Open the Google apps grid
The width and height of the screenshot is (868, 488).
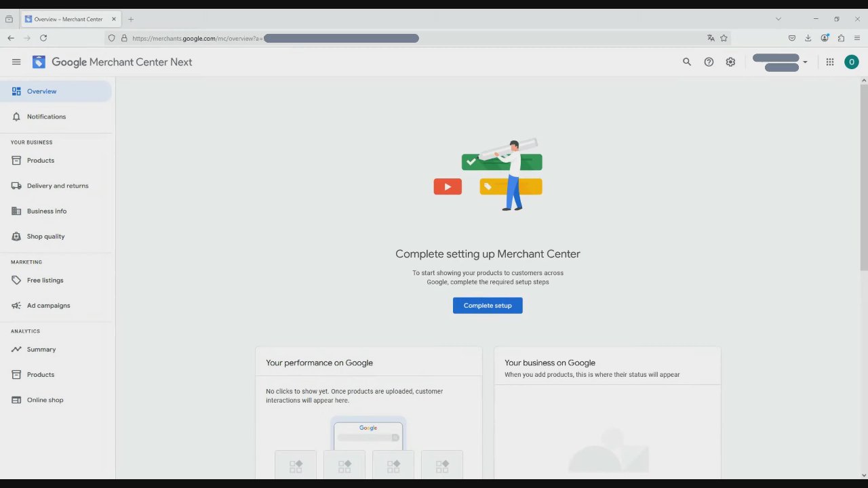coord(830,62)
